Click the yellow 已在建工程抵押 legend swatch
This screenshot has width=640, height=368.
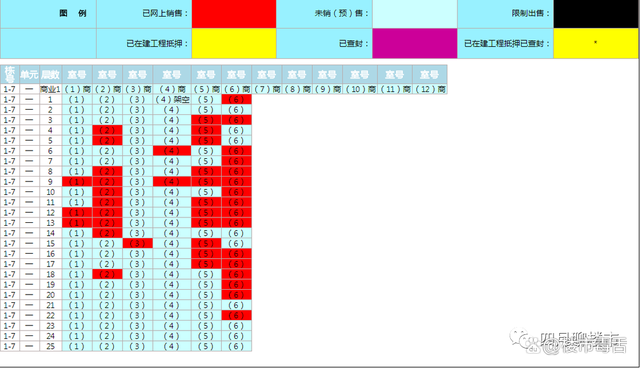pos(234,43)
